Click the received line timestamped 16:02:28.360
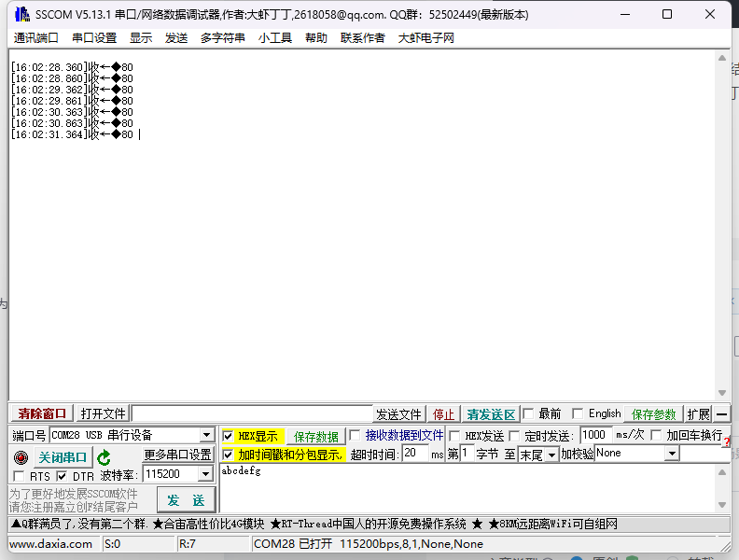The height and width of the screenshot is (560, 739). coord(72,67)
